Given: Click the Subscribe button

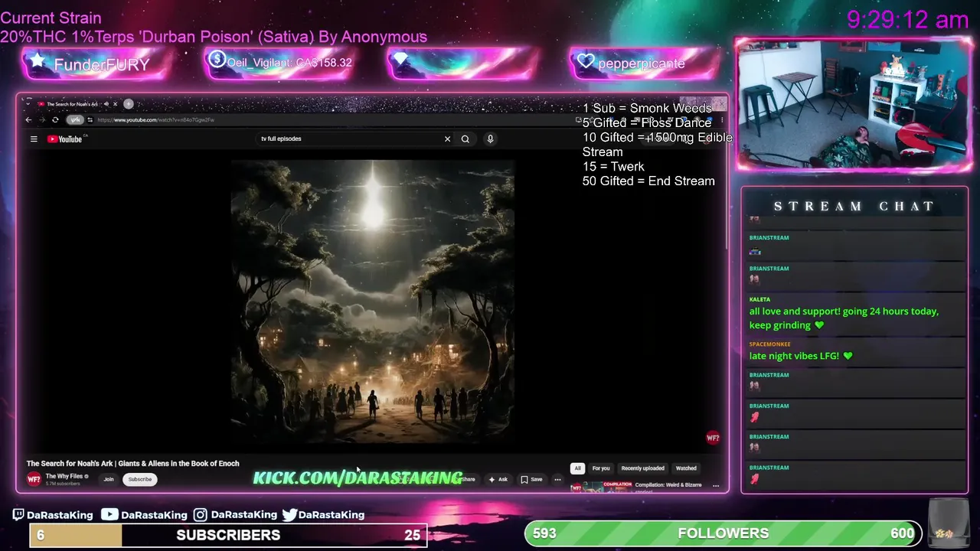Looking at the screenshot, I should [x=140, y=480].
